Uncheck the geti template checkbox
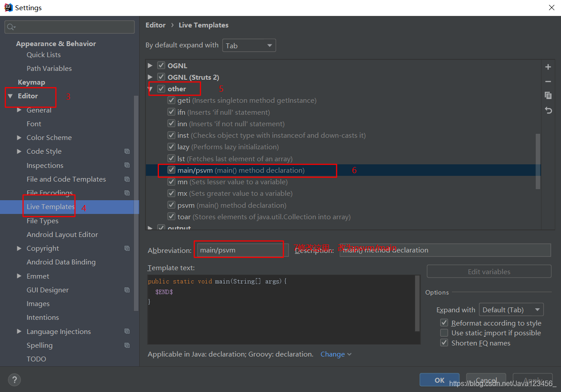This screenshot has width=561, height=392. [x=171, y=100]
